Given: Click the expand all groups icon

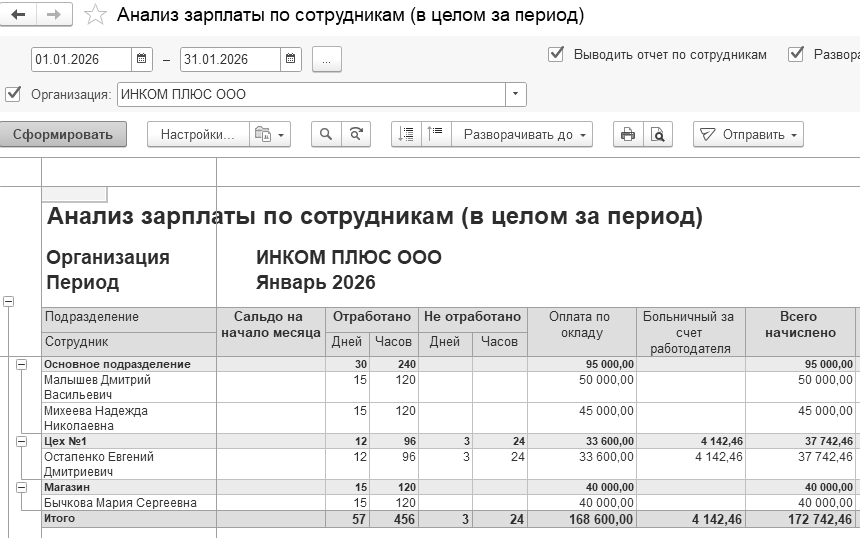Looking at the screenshot, I should [x=406, y=134].
